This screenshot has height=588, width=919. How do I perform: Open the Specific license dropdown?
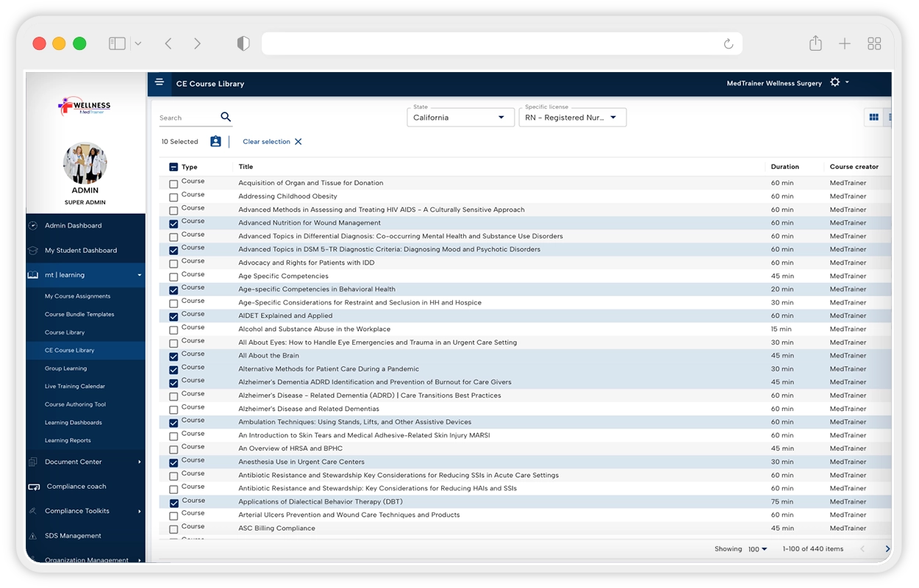point(572,118)
